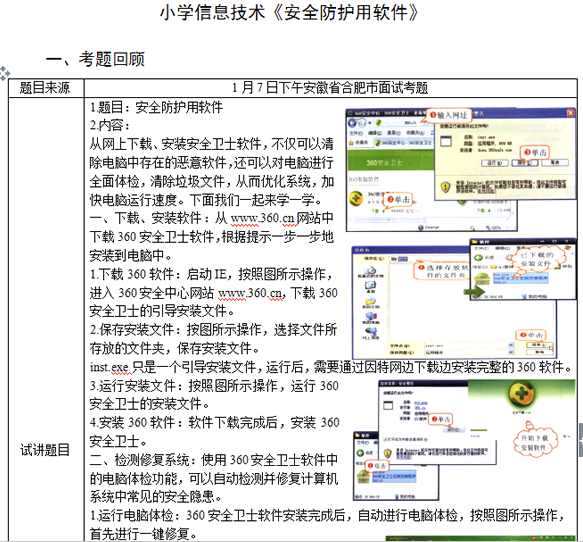
Task: Click the line 系统中常见的安全隐患。
Action: point(156,497)
